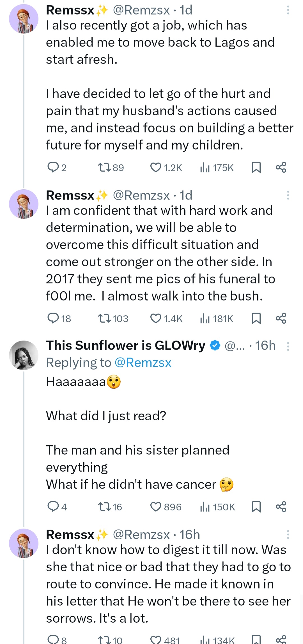Open overflow menu on 16h Remssx tweet
Viewport: 303px width, 644px height.
coord(288,535)
